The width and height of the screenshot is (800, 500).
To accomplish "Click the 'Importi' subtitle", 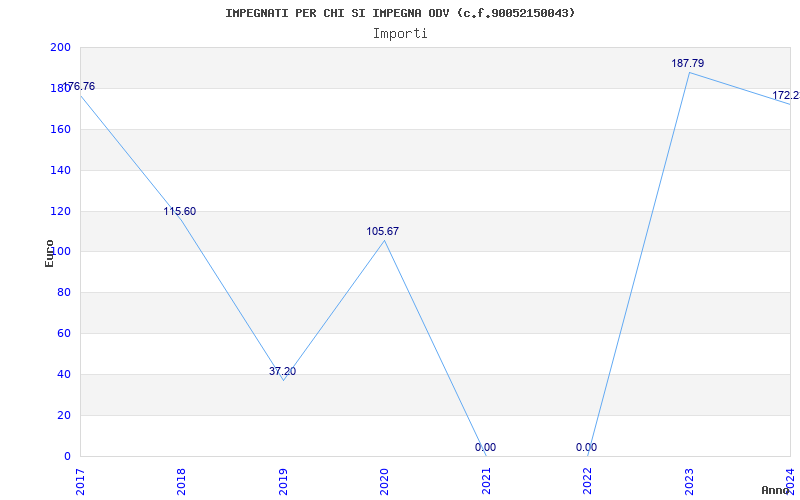I will [x=400, y=34].
